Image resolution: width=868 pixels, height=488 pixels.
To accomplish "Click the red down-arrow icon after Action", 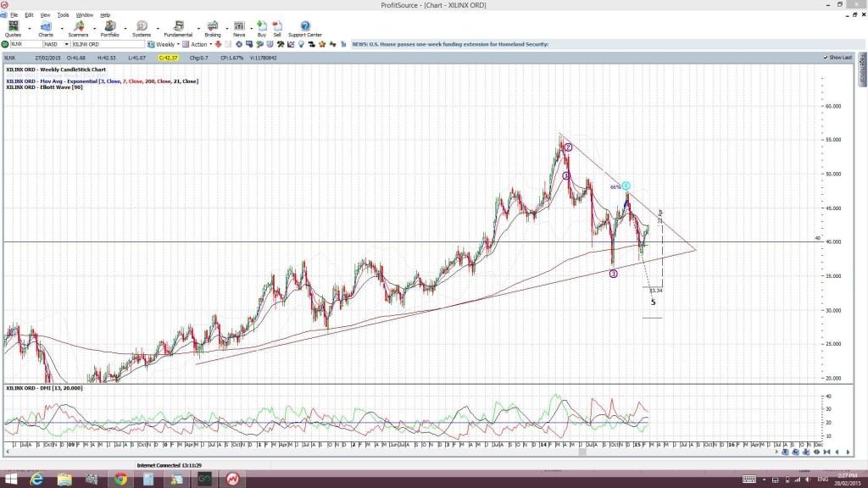I will [x=218, y=44].
